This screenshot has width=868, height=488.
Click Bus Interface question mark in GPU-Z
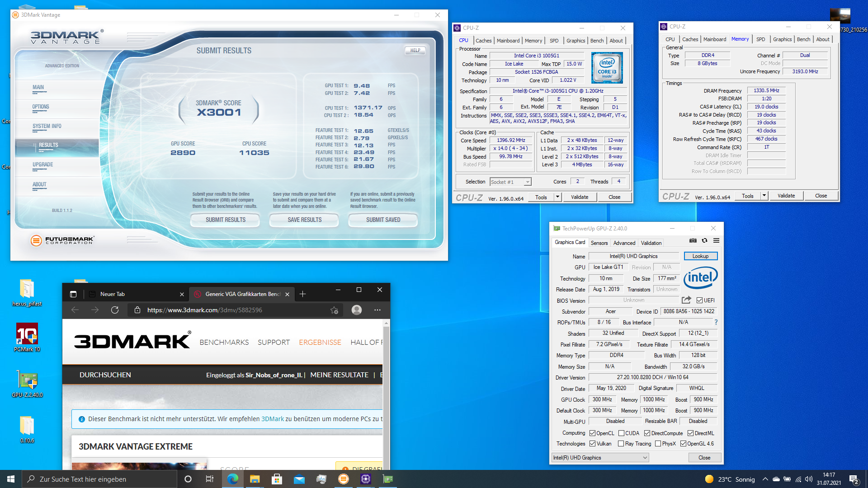(x=716, y=322)
